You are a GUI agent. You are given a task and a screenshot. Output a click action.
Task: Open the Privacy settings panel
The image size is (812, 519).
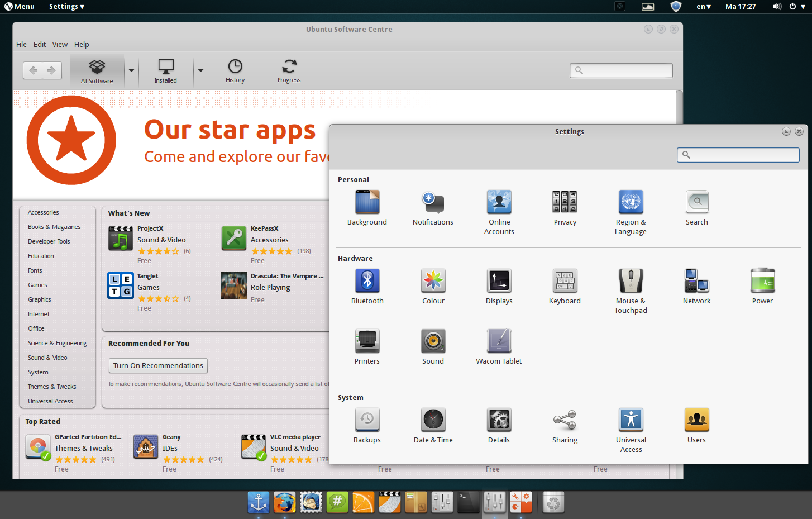[x=565, y=208]
